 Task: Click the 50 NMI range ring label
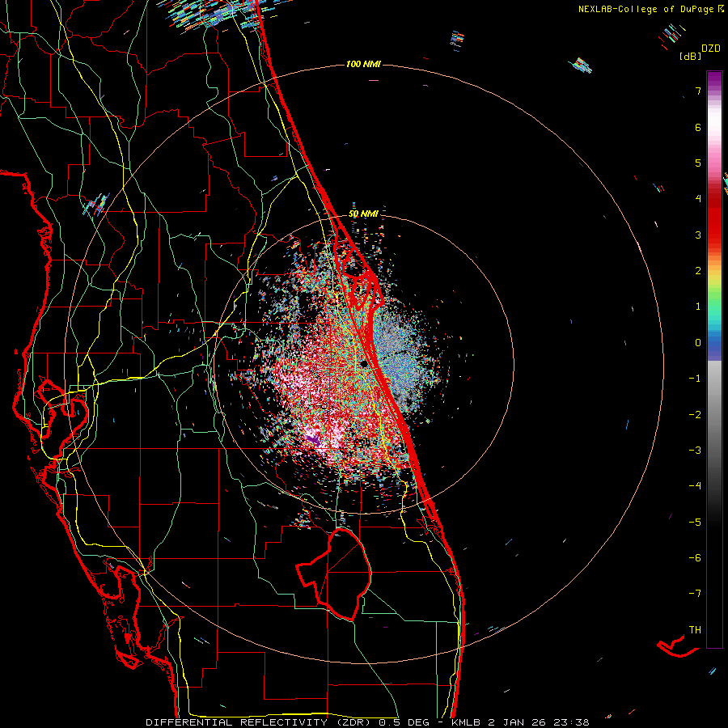click(363, 214)
